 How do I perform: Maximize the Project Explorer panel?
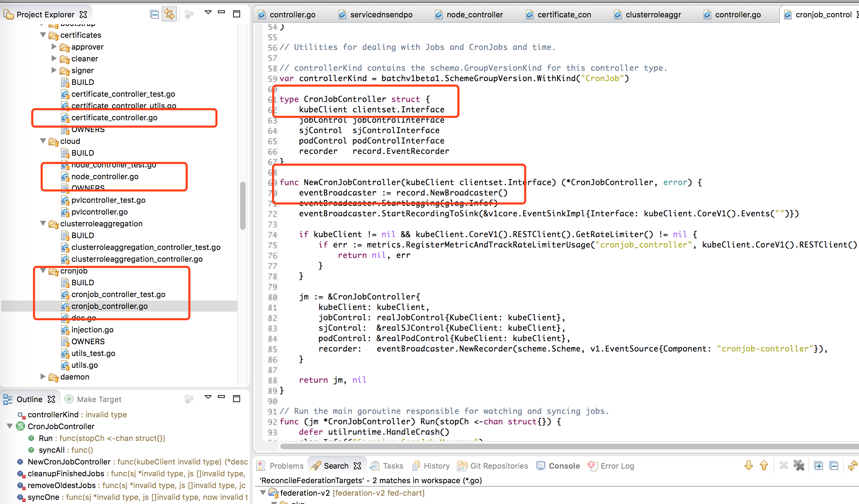pyautogui.click(x=237, y=14)
